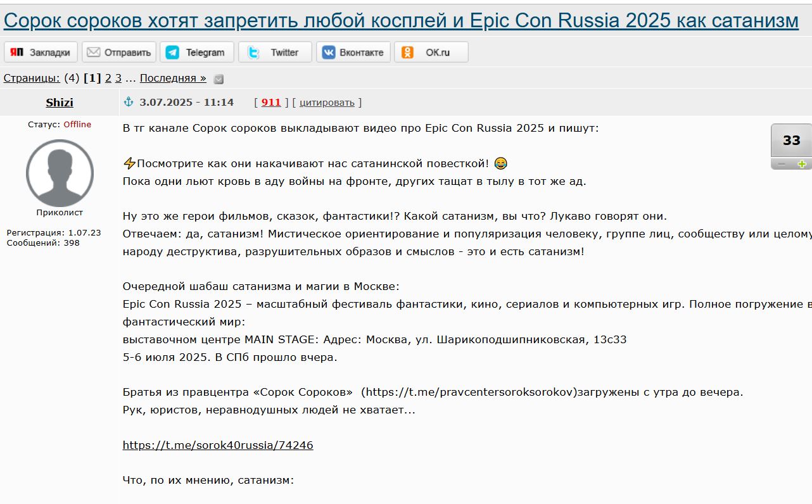Screen dimensions: 812x504
Task: Click the MAIN STAGE address line
Action: [374, 339]
